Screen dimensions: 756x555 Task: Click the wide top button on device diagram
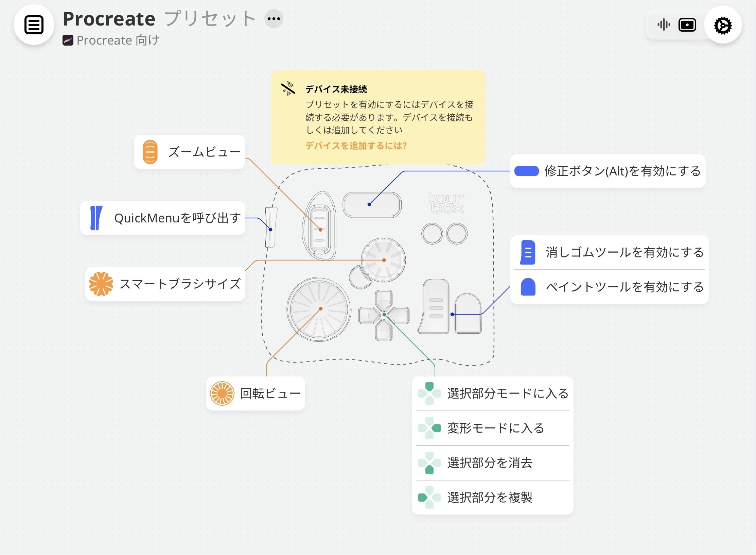(x=372, y=204)
